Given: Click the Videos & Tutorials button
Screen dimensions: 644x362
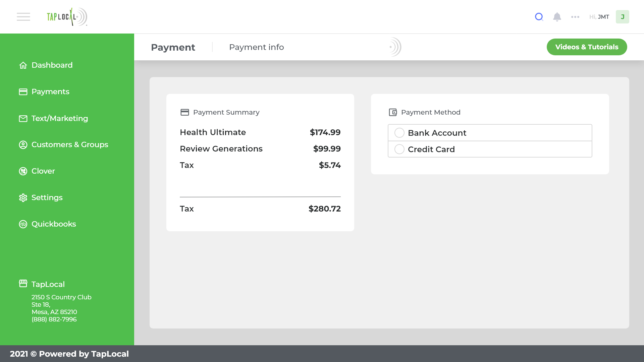Looking at the screenshot, I should 587,47.
